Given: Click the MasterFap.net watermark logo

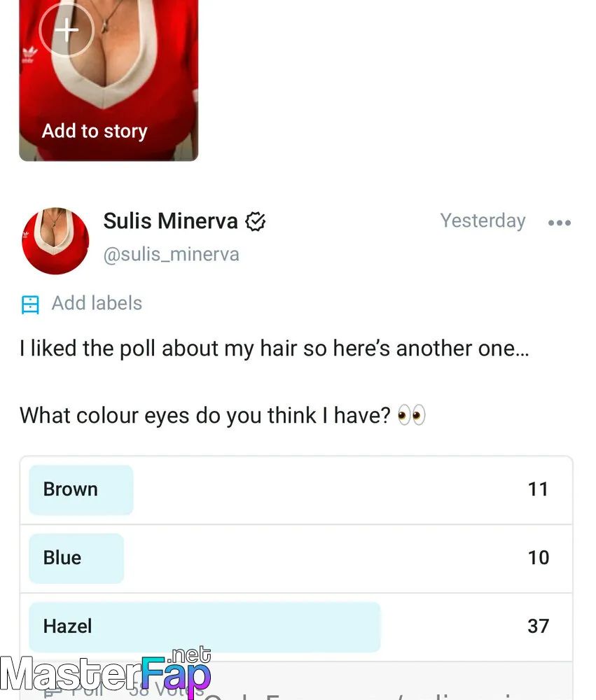Looking at the screenshot, I should pos(106,673).
